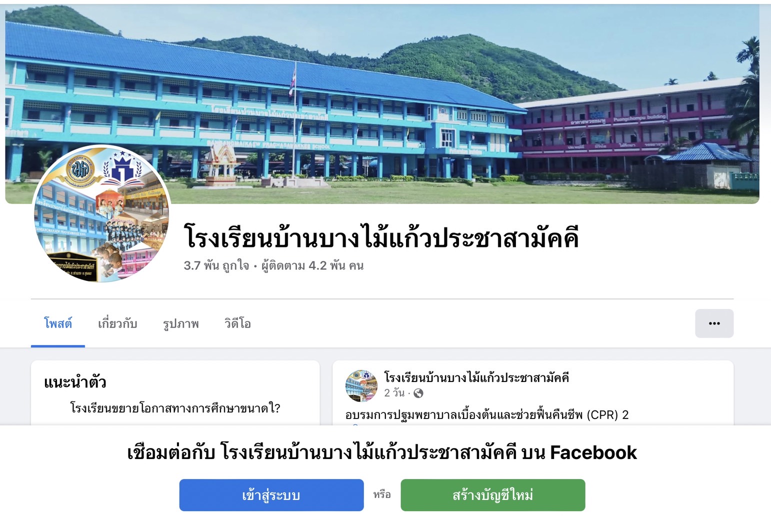
Task: Open the small page avatar in post
Action: 361,386
